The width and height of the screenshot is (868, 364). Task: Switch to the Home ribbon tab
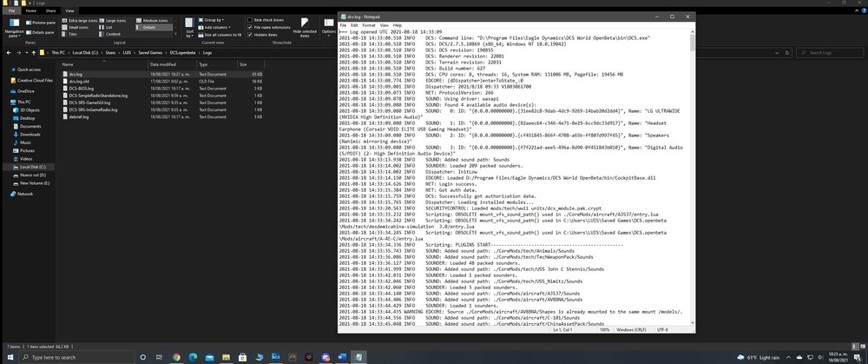[31, 10]
